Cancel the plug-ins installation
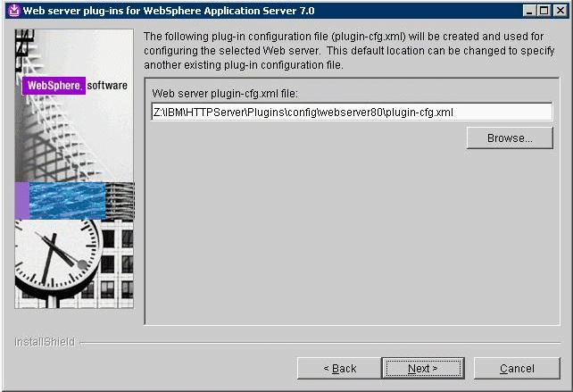 [517, 368]
